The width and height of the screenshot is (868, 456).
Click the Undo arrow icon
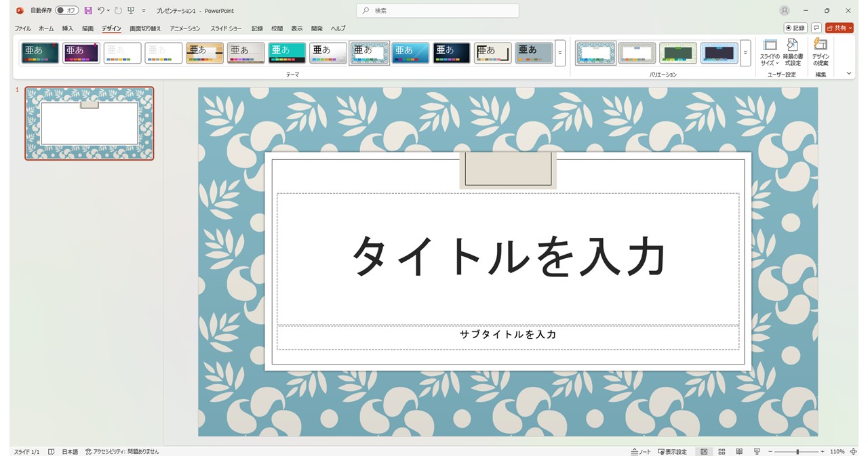coord(100,11)
